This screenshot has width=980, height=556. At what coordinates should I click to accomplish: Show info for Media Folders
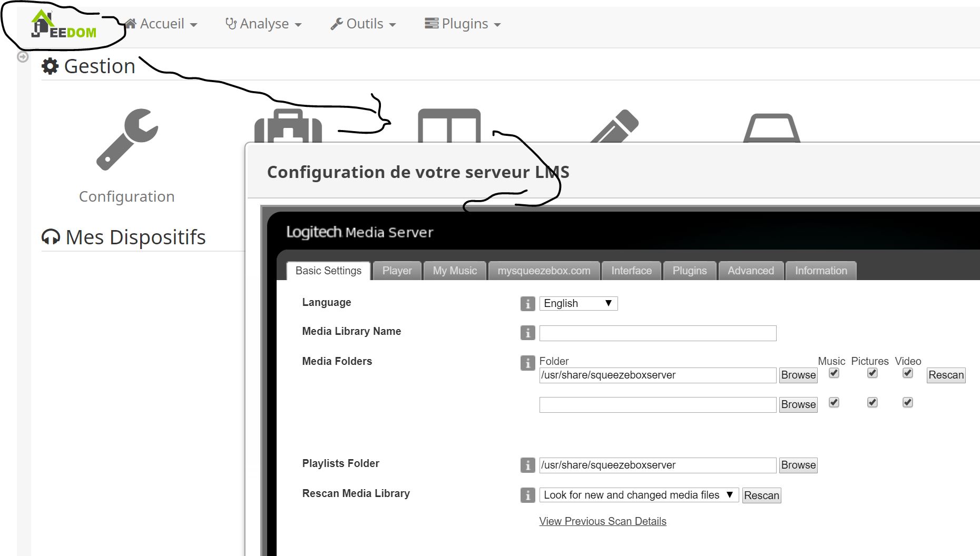[x=527, y=363]
